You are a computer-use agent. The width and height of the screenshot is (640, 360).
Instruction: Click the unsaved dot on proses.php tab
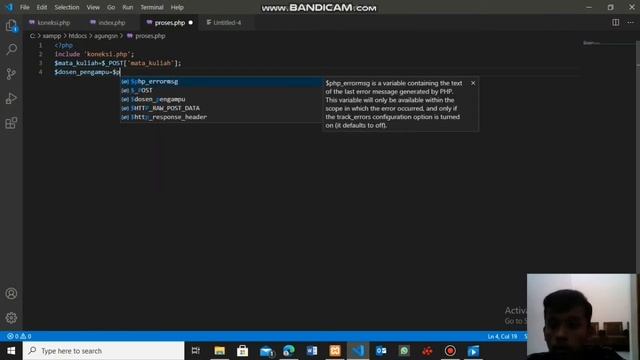191,23
